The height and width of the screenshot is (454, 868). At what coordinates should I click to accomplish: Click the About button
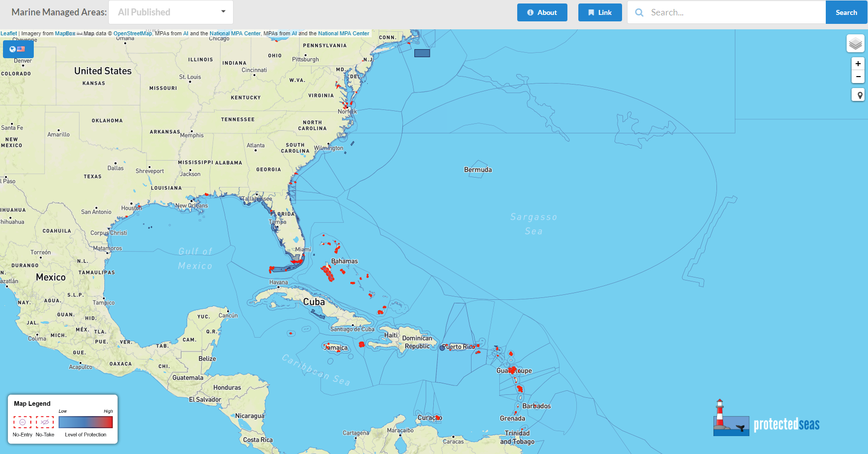pyautogui.click(x=542, y=12)
